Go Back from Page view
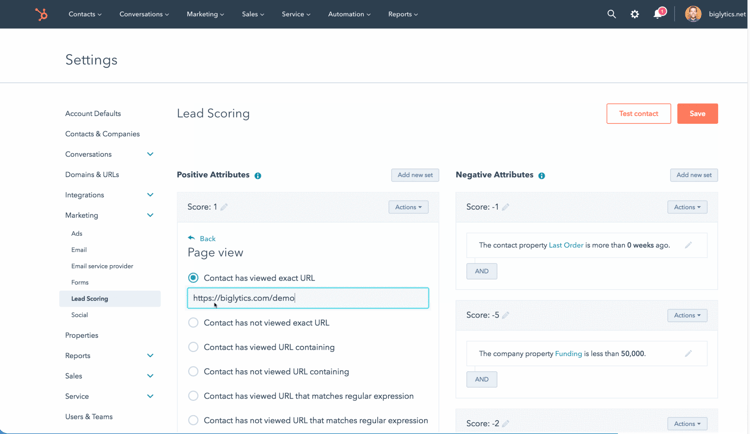This screenshot has height=434, width=750. point(208,238)
